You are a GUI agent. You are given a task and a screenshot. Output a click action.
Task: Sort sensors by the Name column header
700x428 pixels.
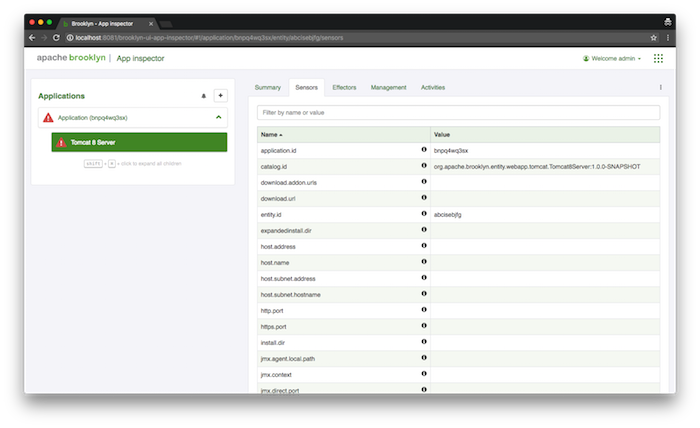point(271,134)
